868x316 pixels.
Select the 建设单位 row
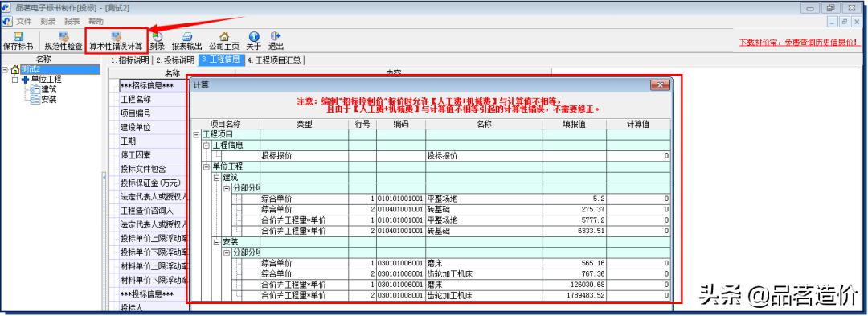tap(153, 127)
